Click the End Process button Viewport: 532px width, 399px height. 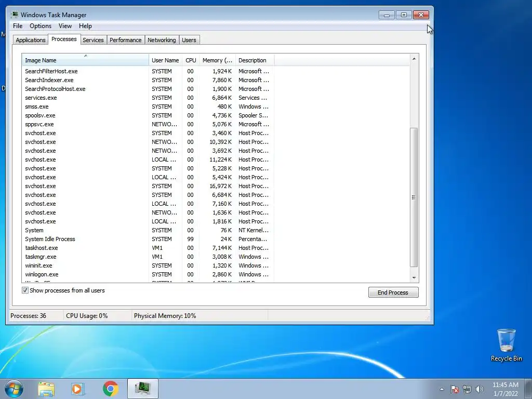(x=393, y=292)
